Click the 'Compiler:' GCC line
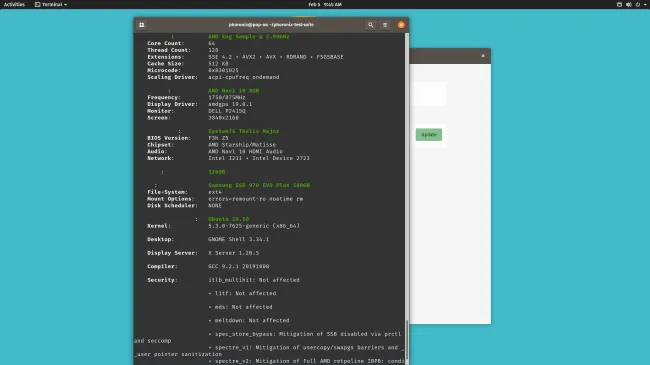The image size is (650, 365). pyautogui.click(x=208, y=266)
